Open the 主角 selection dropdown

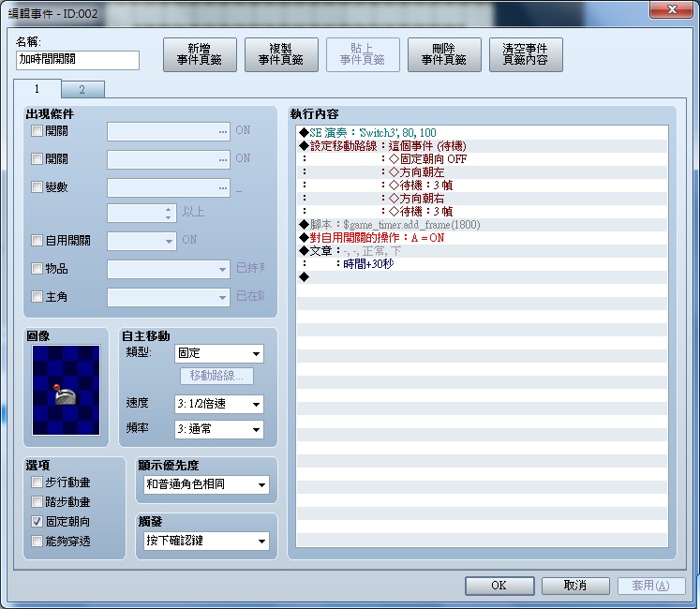point(169,297)
